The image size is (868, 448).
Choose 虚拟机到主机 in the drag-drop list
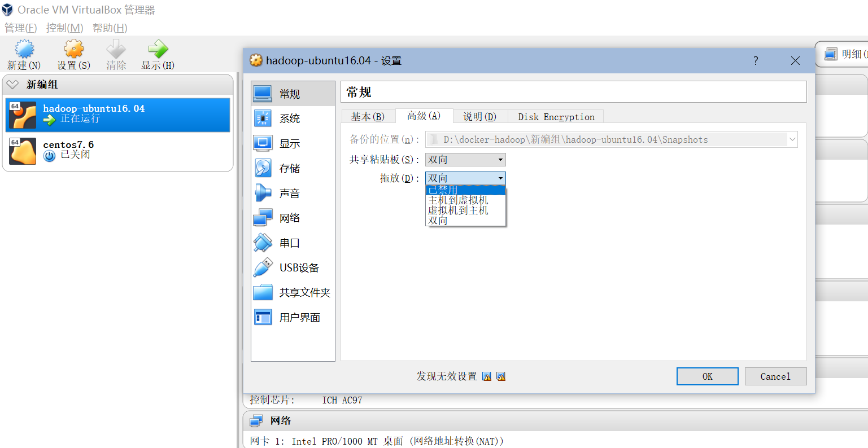coord(465,210)
